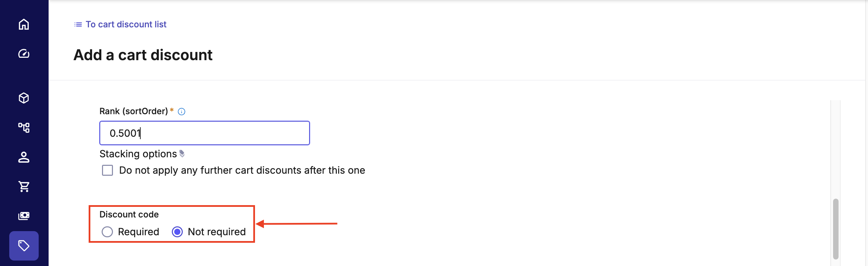Viewport: 868px width, 266px height.
Task: Follow the "To cart discount list" link
Action: 126,24
